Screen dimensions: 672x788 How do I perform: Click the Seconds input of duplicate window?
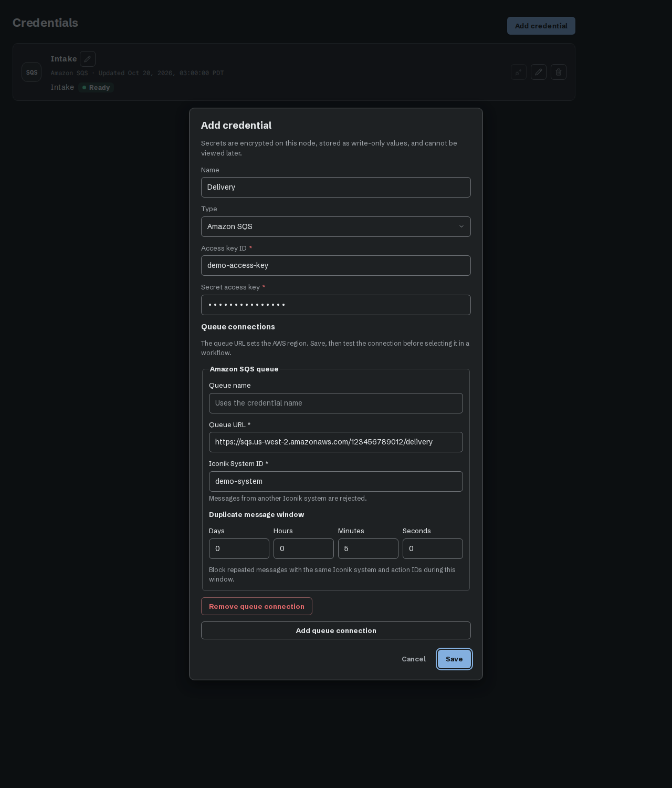(433, 548)
